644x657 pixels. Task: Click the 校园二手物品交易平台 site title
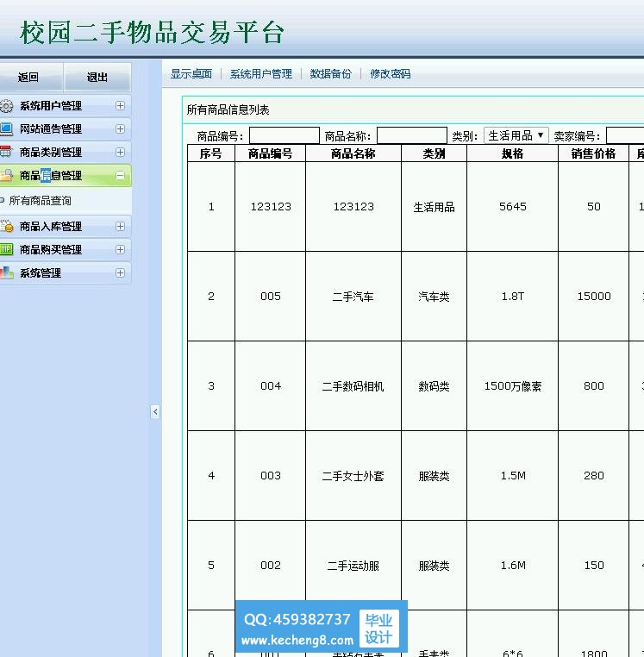click(152, 33)
